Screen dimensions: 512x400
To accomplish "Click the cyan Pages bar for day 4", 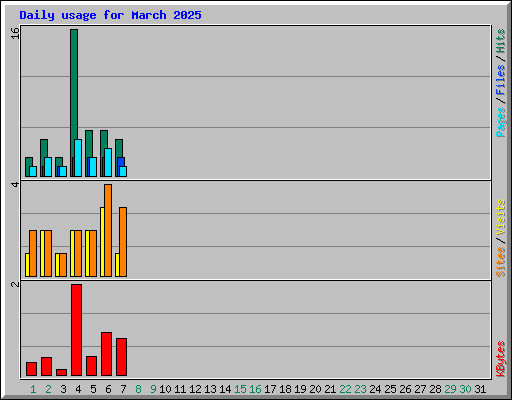I will (78, 158).
